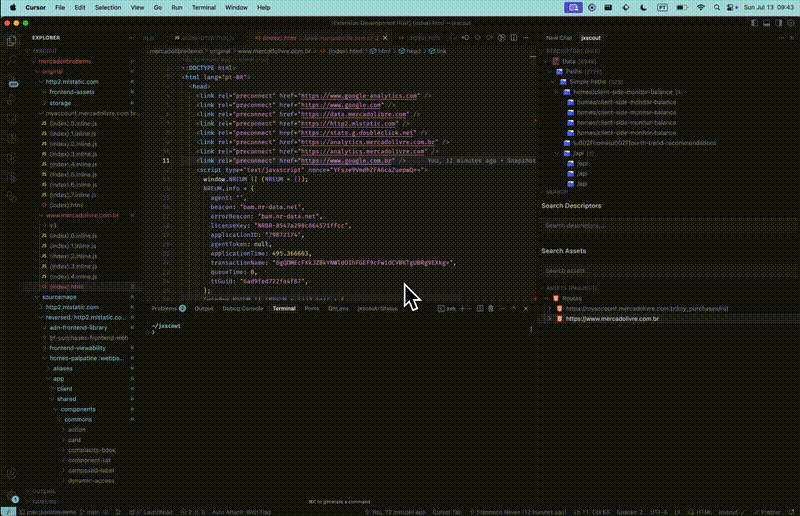The width and height of the screenshot is (800, 516).
Task: Click the circular run icon in the editor toolbar
Action: (502, 38)
